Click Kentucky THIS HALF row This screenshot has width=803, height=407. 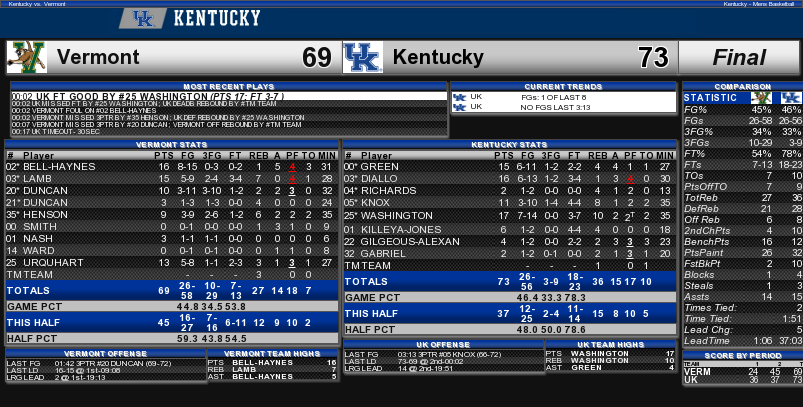509,316
